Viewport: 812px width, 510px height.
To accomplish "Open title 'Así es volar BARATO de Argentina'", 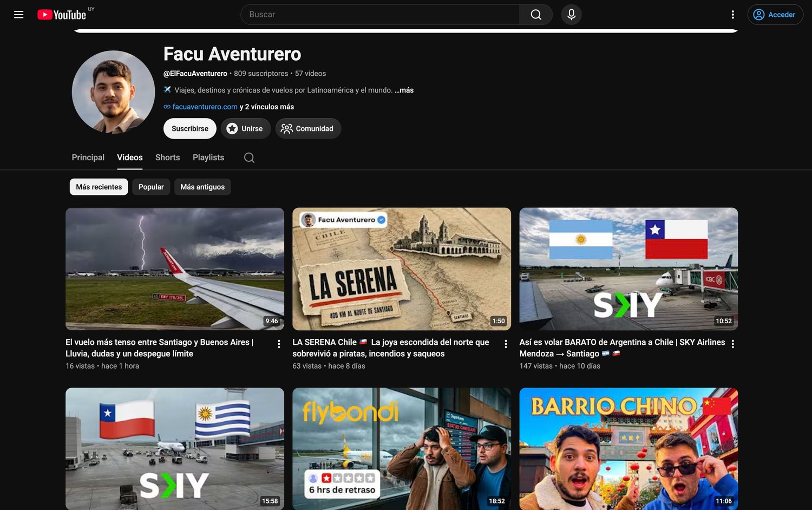I will [622, 348].
